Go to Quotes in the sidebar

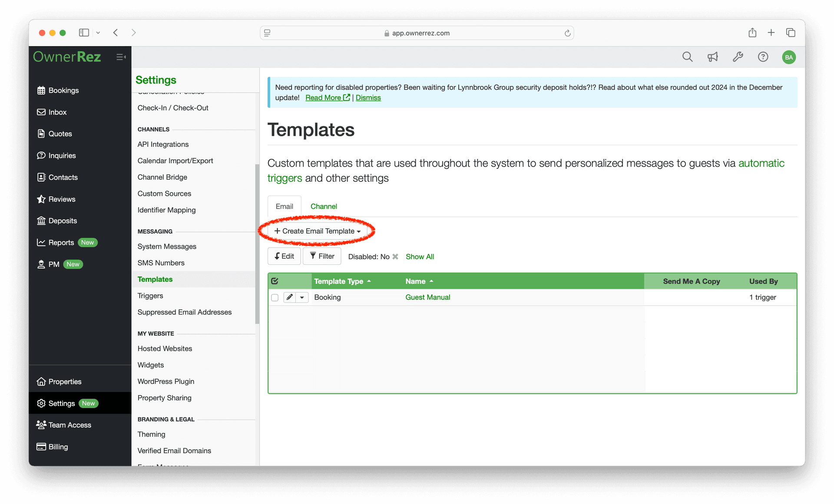55,134
